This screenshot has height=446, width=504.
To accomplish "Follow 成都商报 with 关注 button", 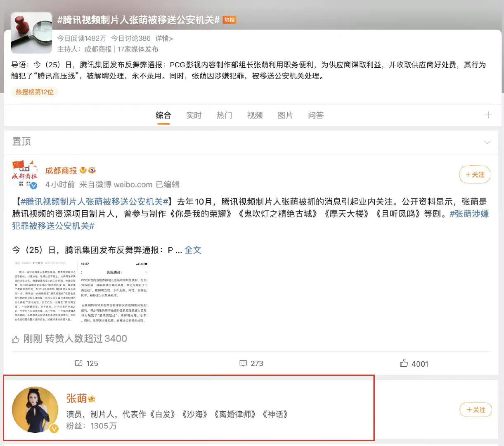I will [474, 175].
